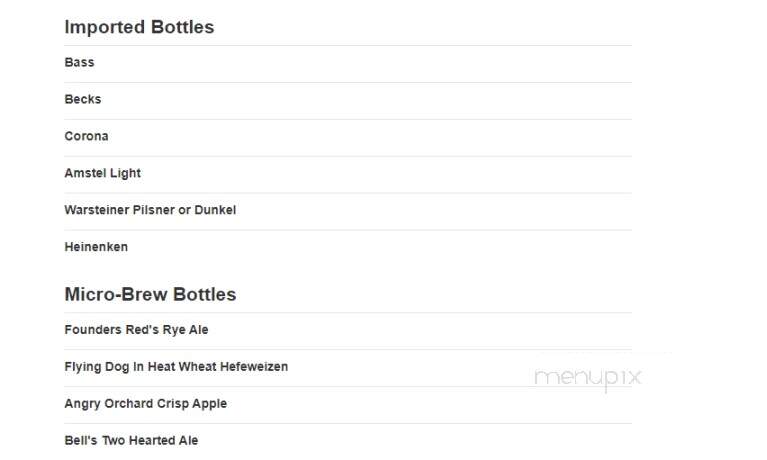Click the Imported Bottles heading
This screenshot has width=767, height=460.
139,27
